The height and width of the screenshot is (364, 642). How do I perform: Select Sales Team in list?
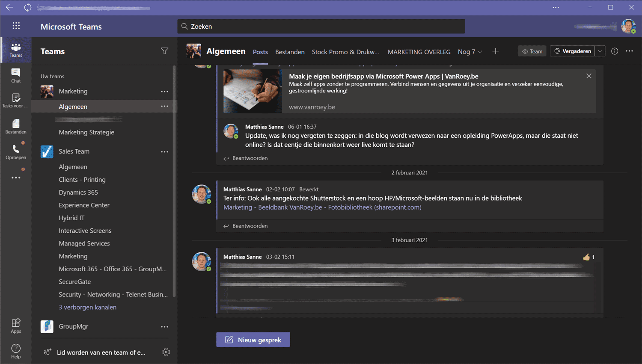coord(74,151)
